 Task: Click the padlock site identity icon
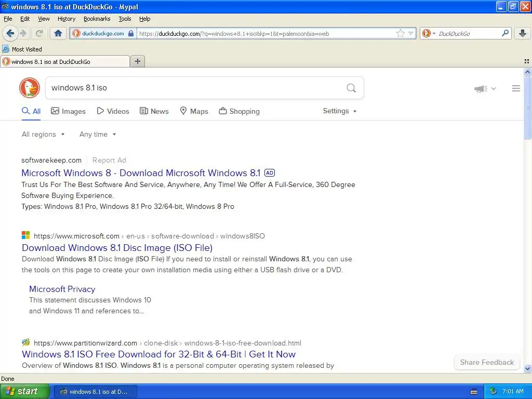point(130,33)
